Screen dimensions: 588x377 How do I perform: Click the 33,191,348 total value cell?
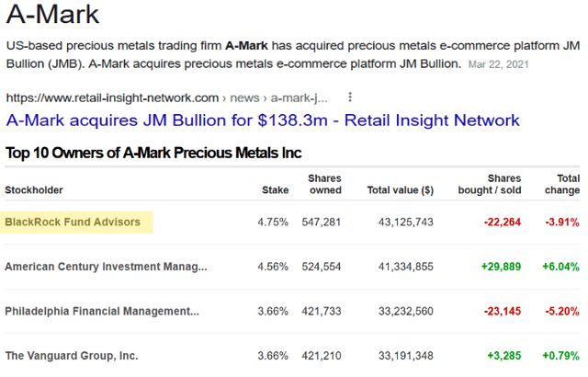[x=406, y=356]
